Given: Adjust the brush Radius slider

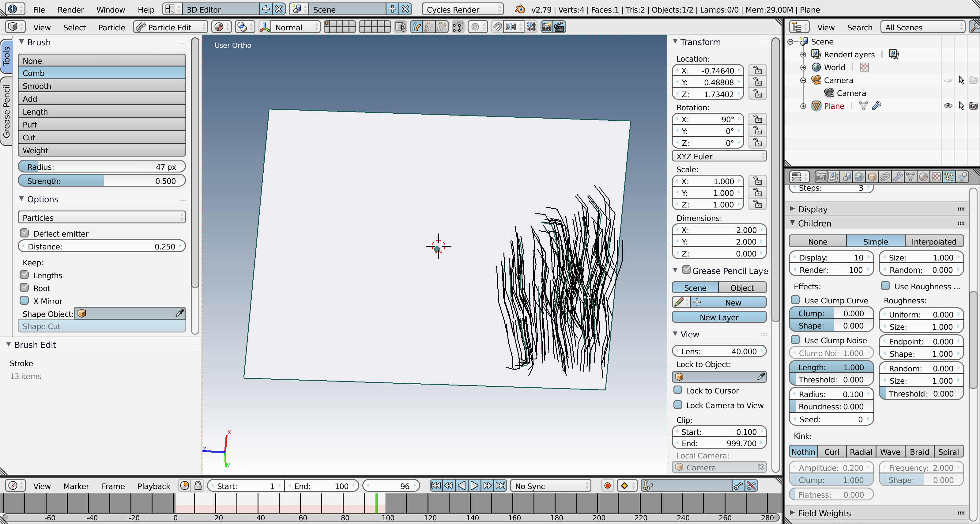Looking at the screenshot, I should click(102, 166).
